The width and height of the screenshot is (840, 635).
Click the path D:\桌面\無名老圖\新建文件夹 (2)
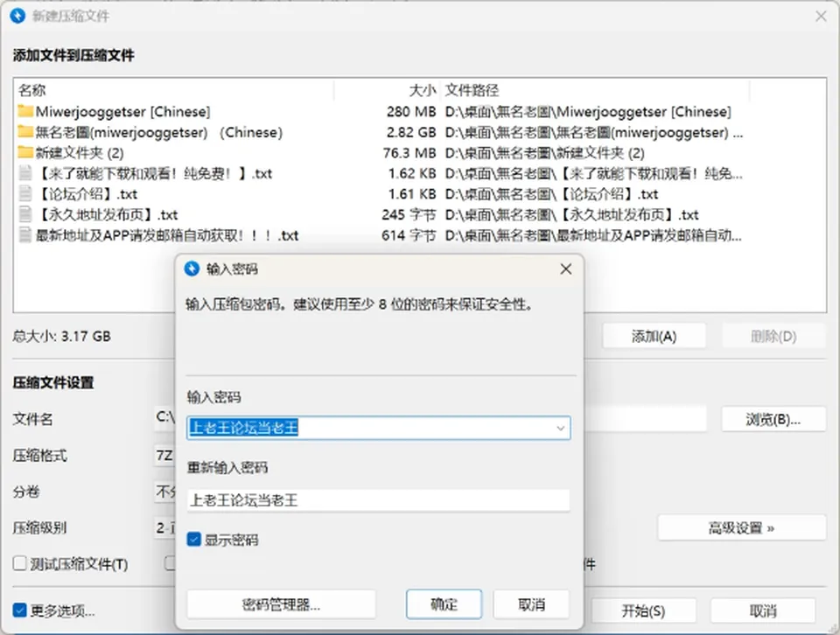coord(545,153)
